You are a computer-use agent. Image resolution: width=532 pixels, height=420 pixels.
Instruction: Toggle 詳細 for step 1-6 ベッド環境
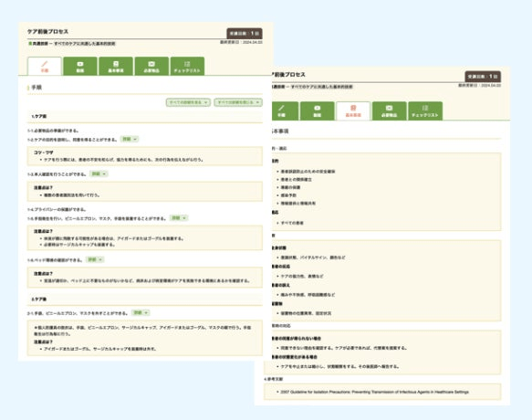coord(95,259)
